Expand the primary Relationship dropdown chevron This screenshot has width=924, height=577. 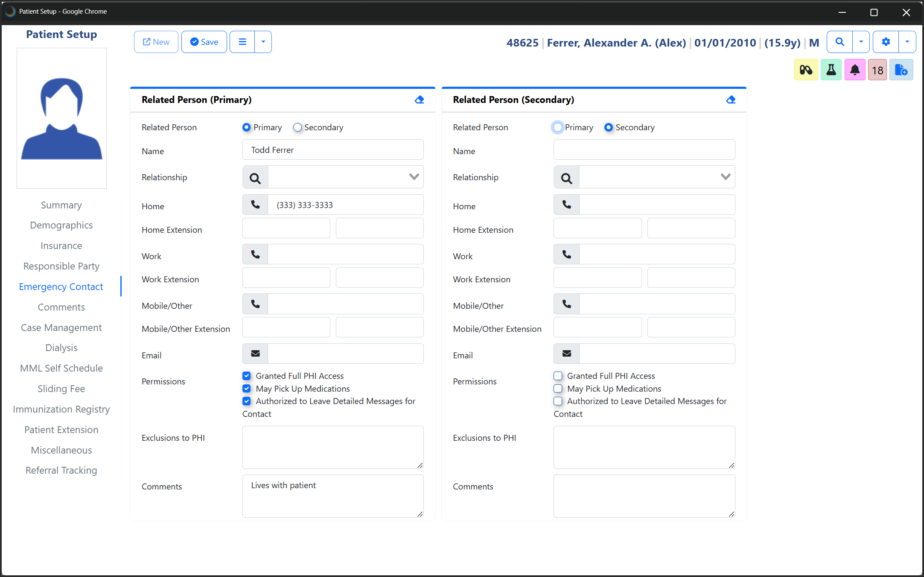coord(414,177)
